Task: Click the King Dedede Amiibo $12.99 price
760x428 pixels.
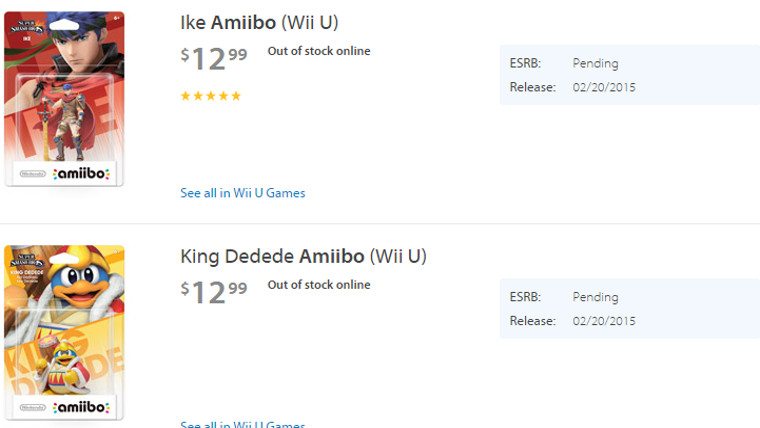Action: pos(214,293)
